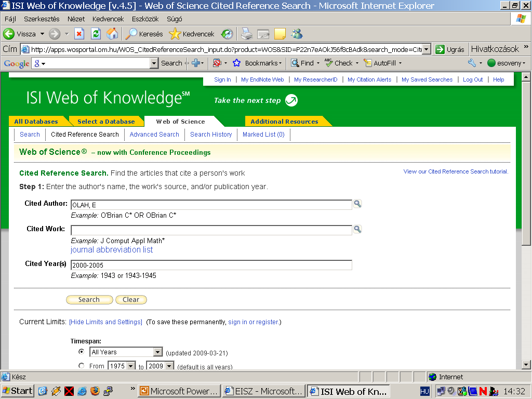Image resolution: width=532 pixels, height=399 pixels.
Task: Open the Messenger people icon
Action: [x=297, y=34]
